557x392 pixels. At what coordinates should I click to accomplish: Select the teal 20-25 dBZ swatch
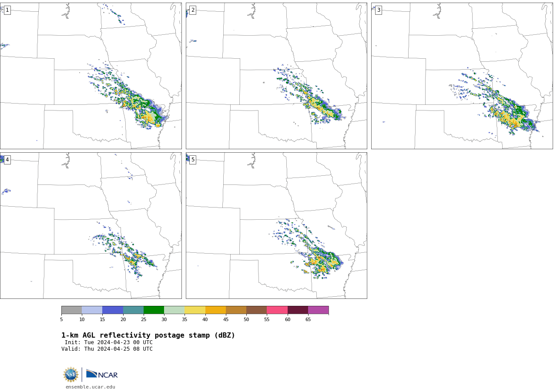(x=133, y=310)
